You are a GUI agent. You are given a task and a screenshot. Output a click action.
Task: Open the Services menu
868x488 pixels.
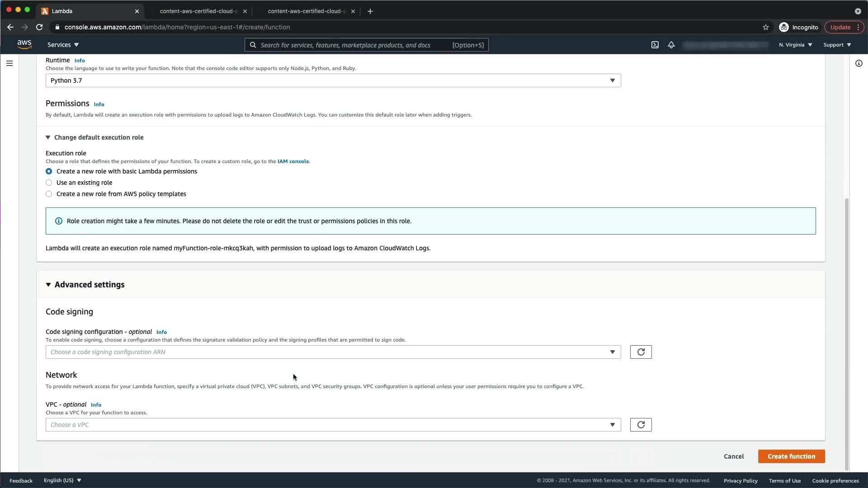[63, 45]
